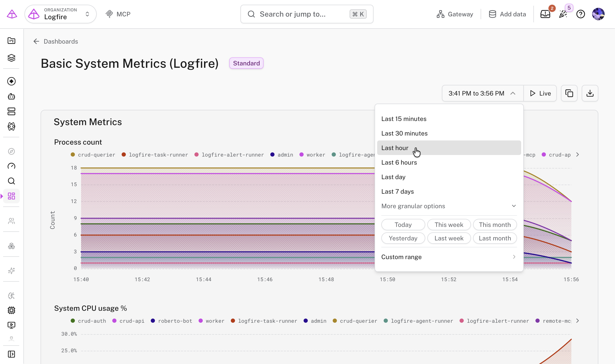The height and width of the screenshot is (364, 615).
Task: Open the party popper what's new icon
Action: coord(563,14)
